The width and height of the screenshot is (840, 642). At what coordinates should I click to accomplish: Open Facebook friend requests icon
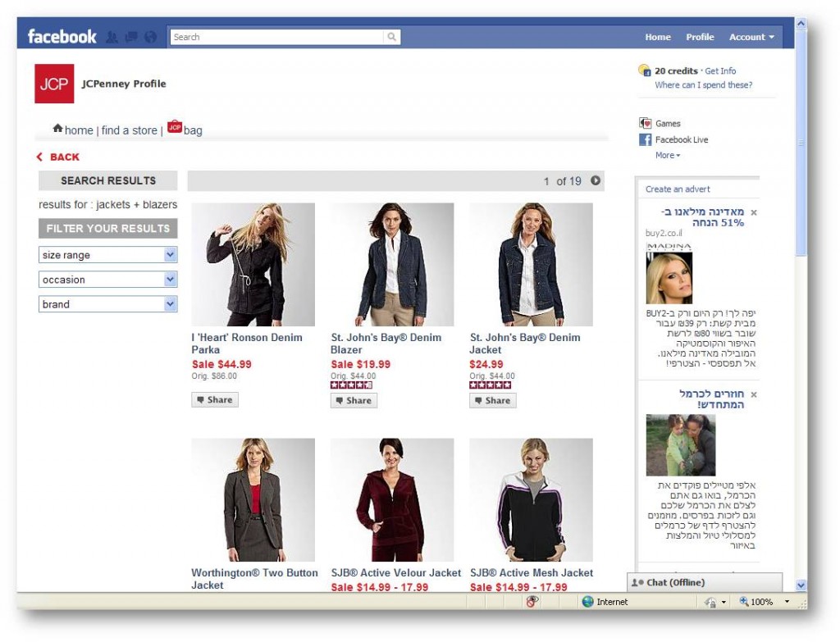pos(112,37)
